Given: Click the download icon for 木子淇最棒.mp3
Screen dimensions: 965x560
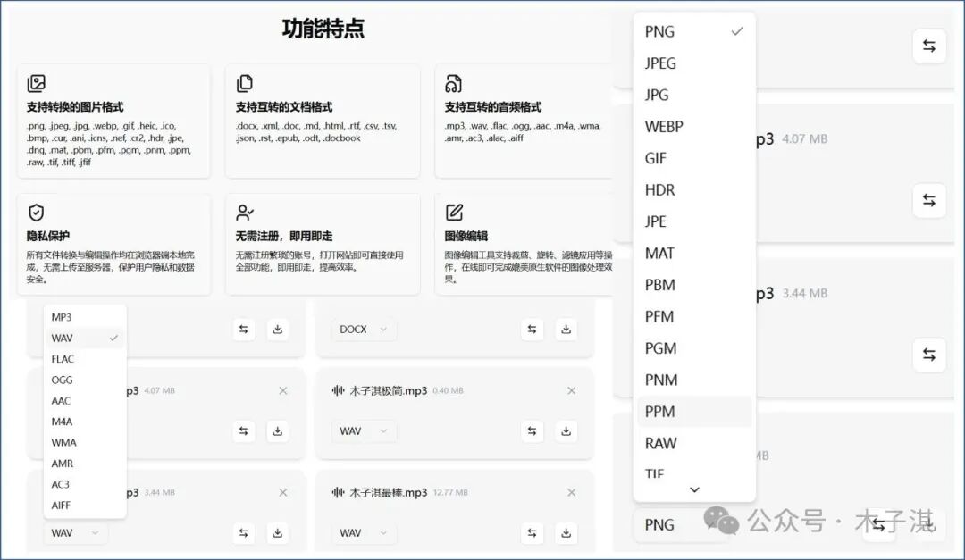Looking at the screenshot, I should 566,532.
